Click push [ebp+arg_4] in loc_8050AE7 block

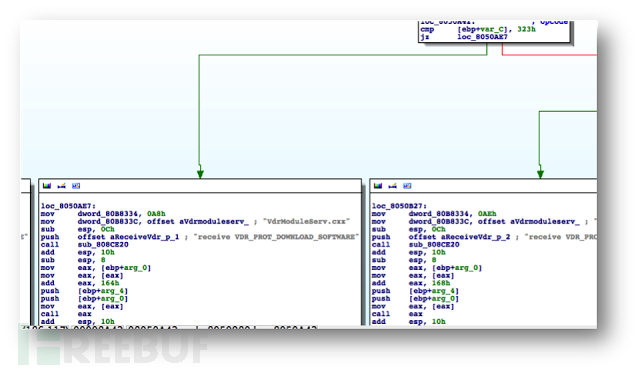(x=84, y=291)
